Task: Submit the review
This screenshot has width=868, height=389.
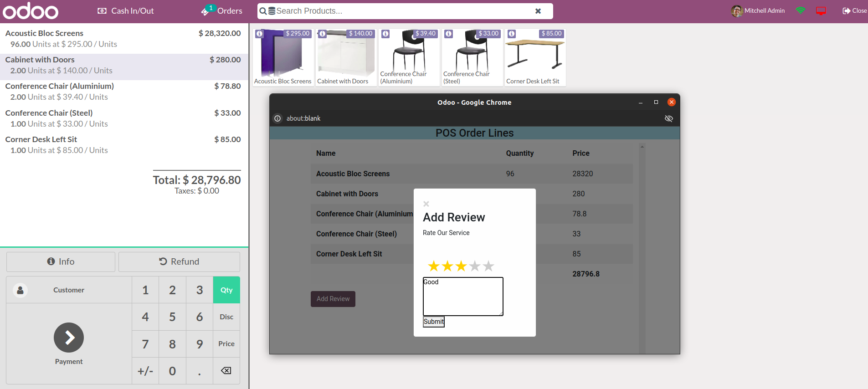Action: 434,322
